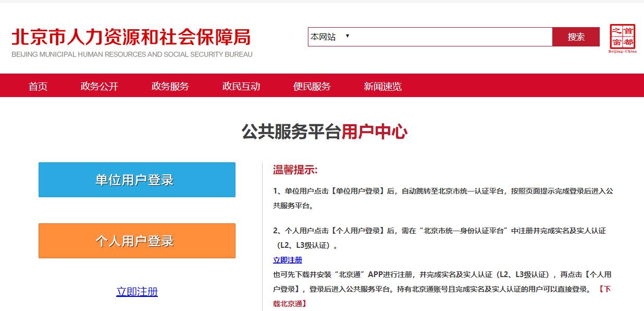The image size is (644, 311).
Task: Go to 首页 in the navigation bar
Action: click(38, 86)
